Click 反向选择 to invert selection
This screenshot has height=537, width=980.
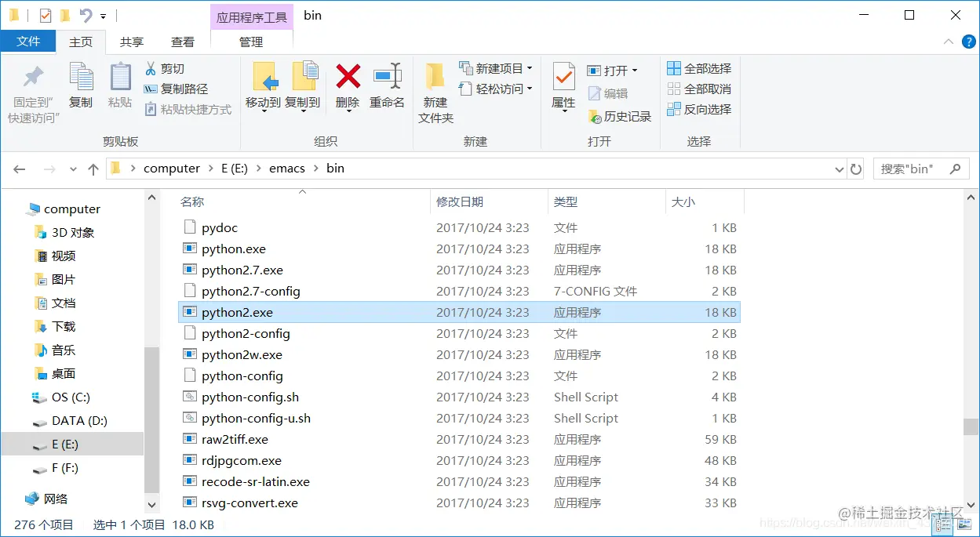pyautogui.click(x=698, y=107)
